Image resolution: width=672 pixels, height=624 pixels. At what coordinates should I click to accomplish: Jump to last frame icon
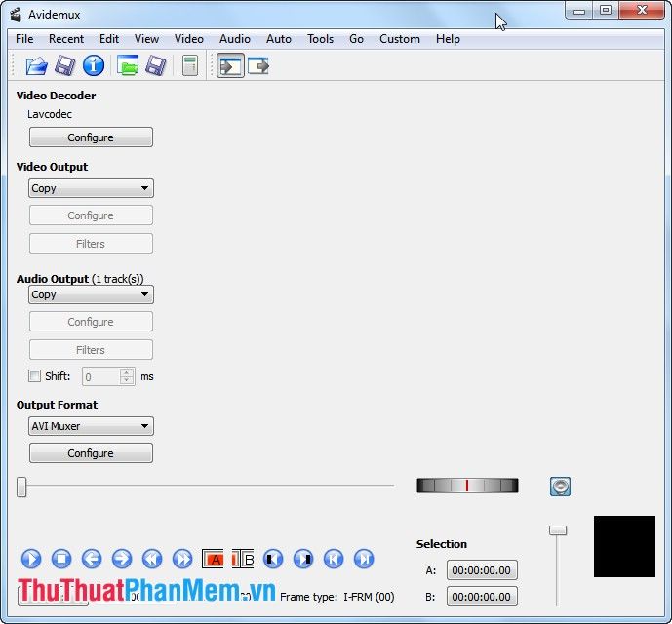364,559
